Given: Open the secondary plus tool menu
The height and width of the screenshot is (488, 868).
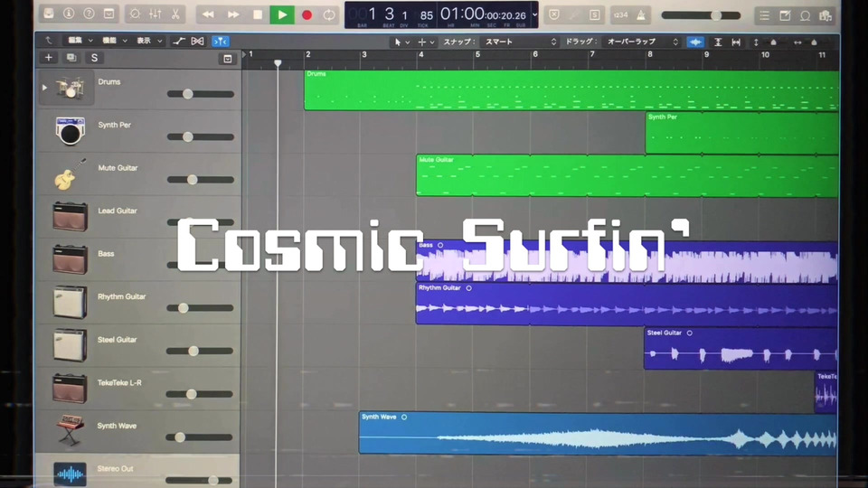Looking at the screenshot, I should [426, 42].
